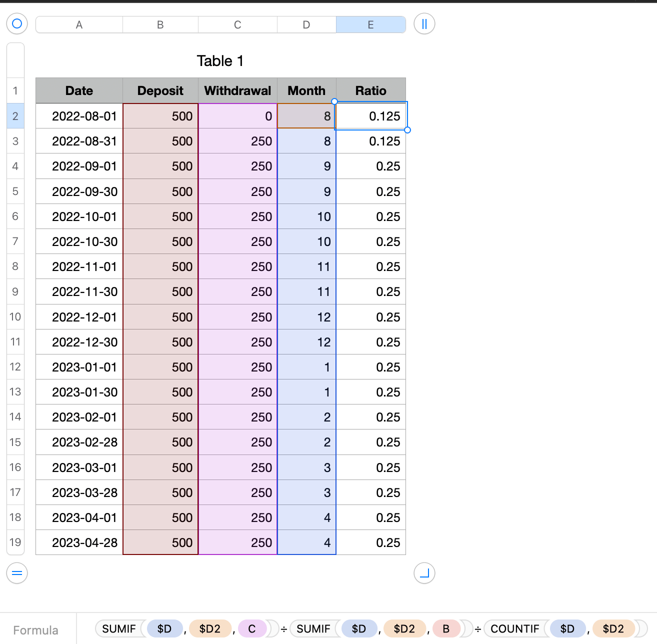Viewport: 657px width, 644px height.
Task: Select the date cell 2022-08-01
Action: pyautogui.click(x=79, y=116)
